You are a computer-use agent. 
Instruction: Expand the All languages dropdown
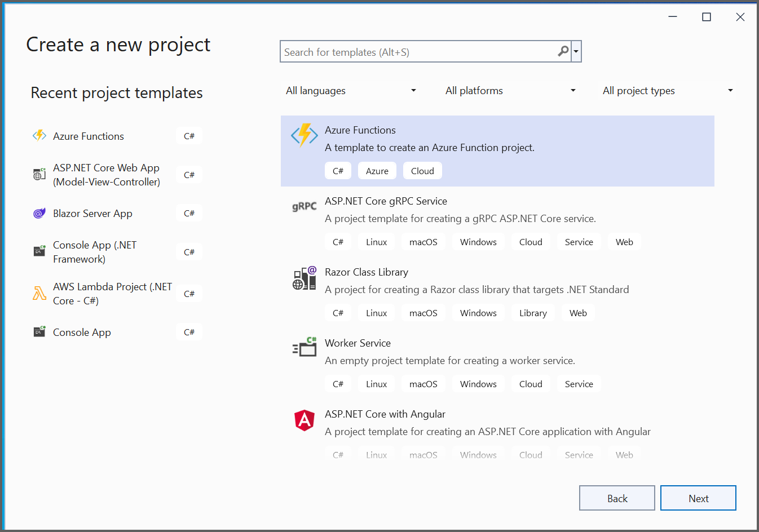(351, 91)
